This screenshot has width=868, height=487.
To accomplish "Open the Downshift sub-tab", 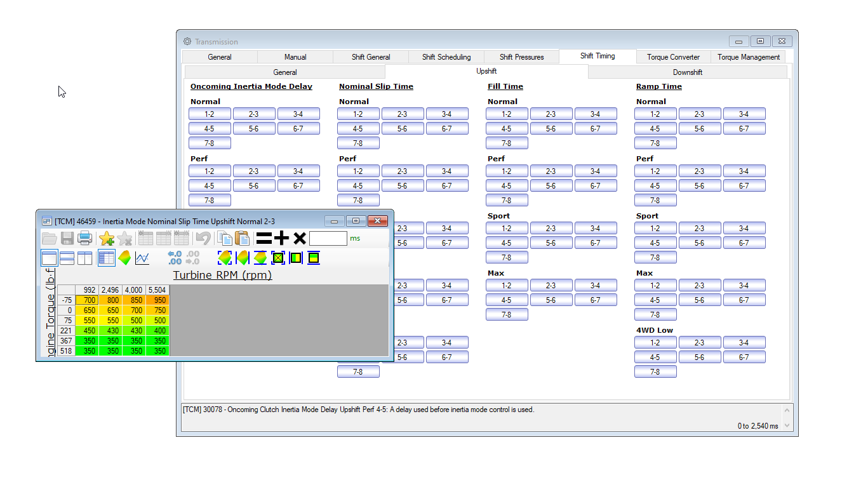I will click(687, 72).
